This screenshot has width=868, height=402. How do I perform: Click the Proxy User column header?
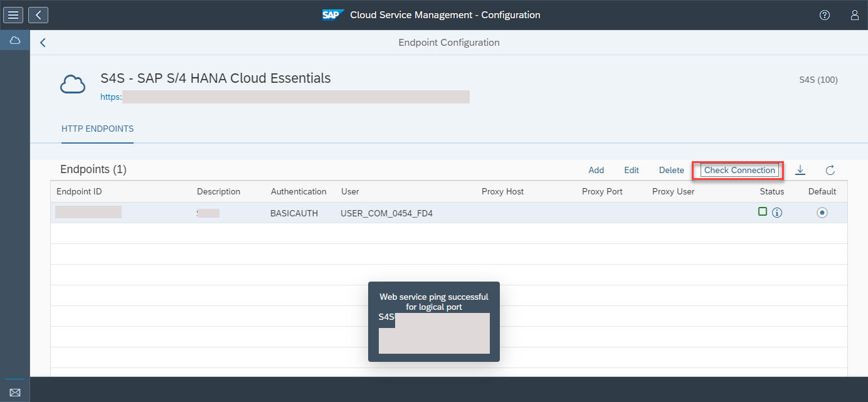click(x=673, y=191)
